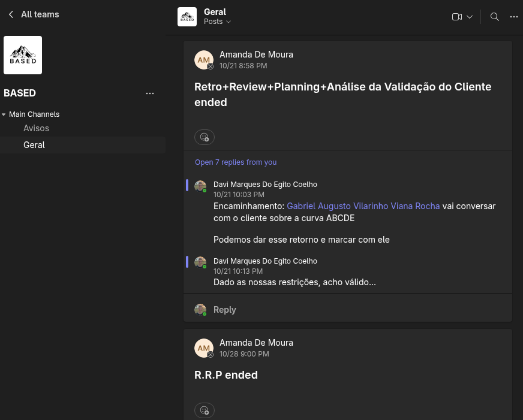Click the back arrow beside All teams

pyautogui.click(x=11, y=14)
